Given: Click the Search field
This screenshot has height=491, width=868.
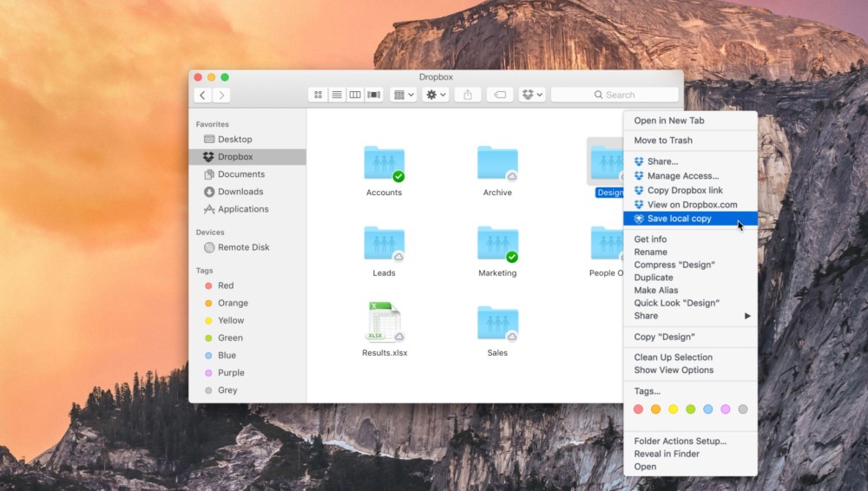Looking at the screenshot, I should 615,95.
